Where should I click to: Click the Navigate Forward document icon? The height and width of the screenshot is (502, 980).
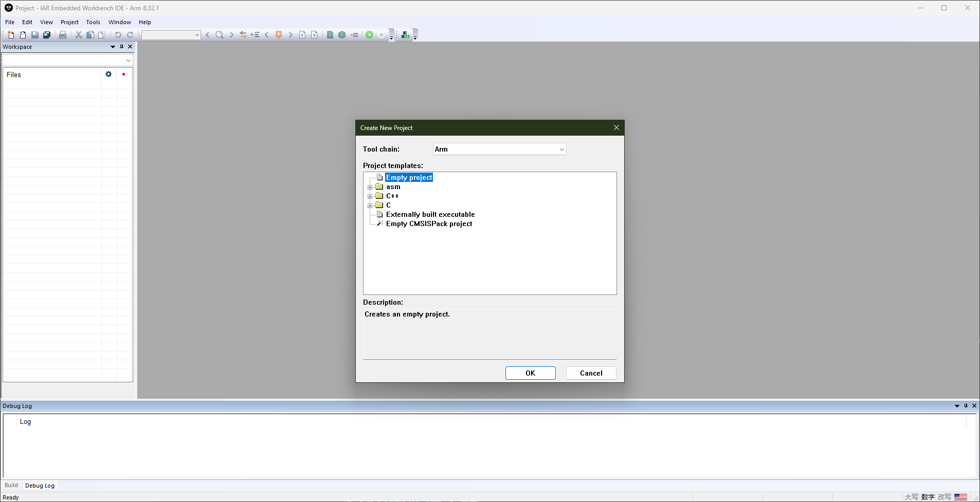[x=314, y=35]
